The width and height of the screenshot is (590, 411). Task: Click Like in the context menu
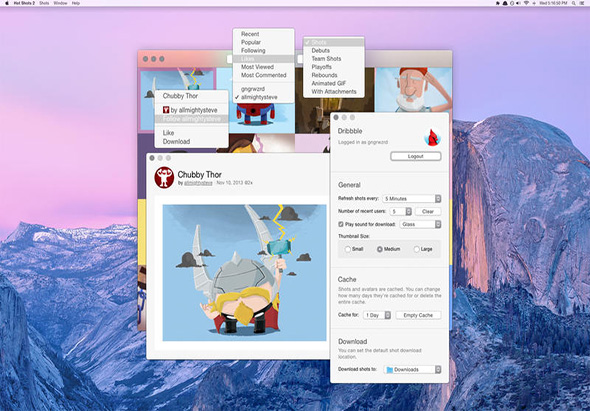click(192, 133)
